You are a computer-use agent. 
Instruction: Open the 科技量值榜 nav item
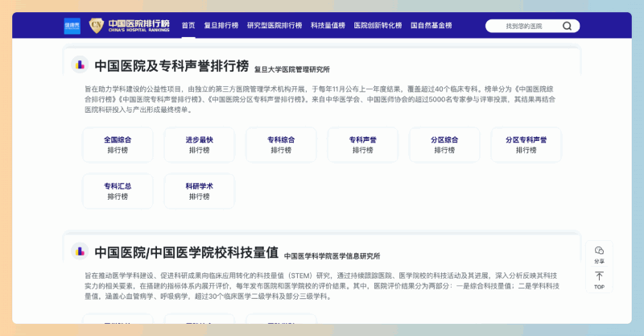[x=328, y=26]
